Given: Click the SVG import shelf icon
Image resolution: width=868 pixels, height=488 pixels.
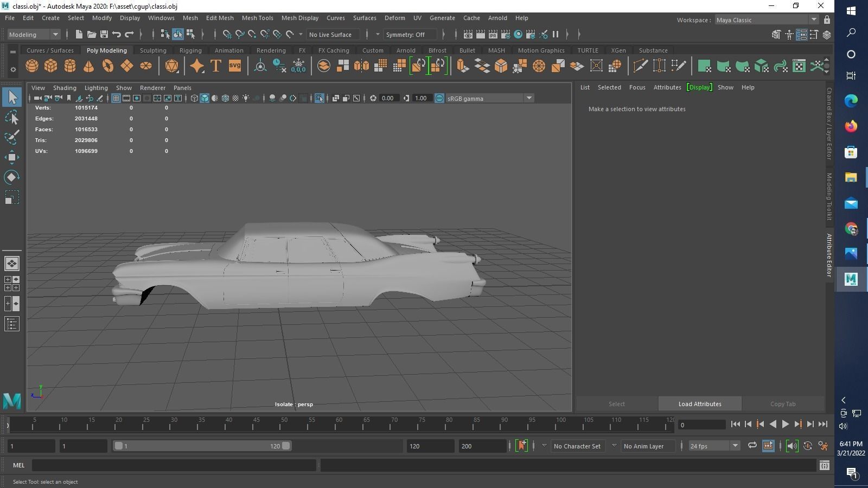Looking at the screenshot, I should point(235,66).
